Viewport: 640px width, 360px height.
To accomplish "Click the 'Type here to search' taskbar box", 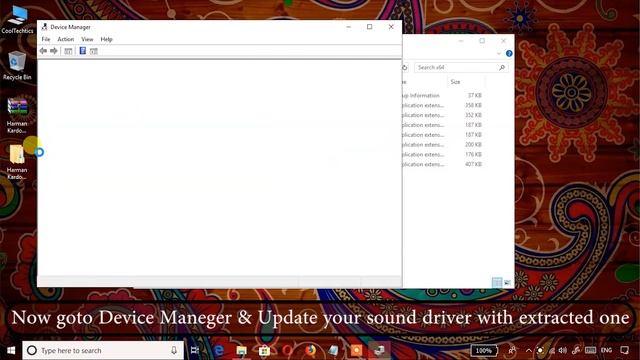I will (x=103, y=350).
